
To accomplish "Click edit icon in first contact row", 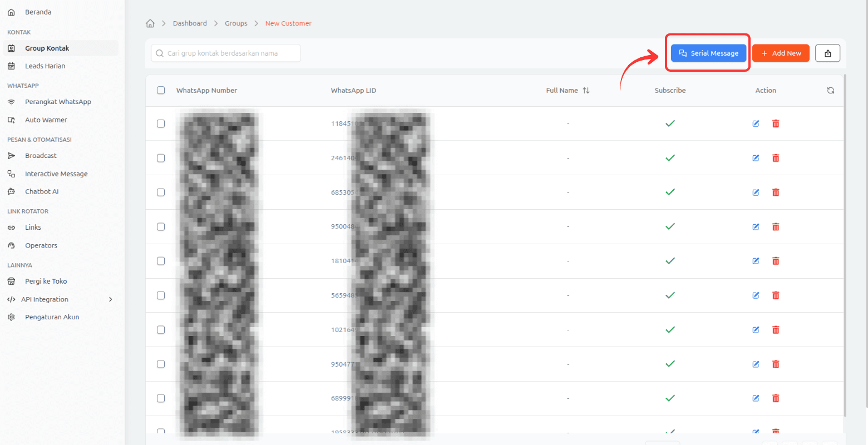I will (x=756, y=123).
